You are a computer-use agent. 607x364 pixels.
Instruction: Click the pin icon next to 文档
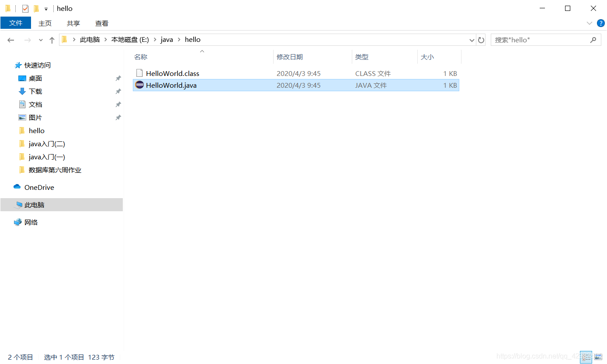pos(118,105)
